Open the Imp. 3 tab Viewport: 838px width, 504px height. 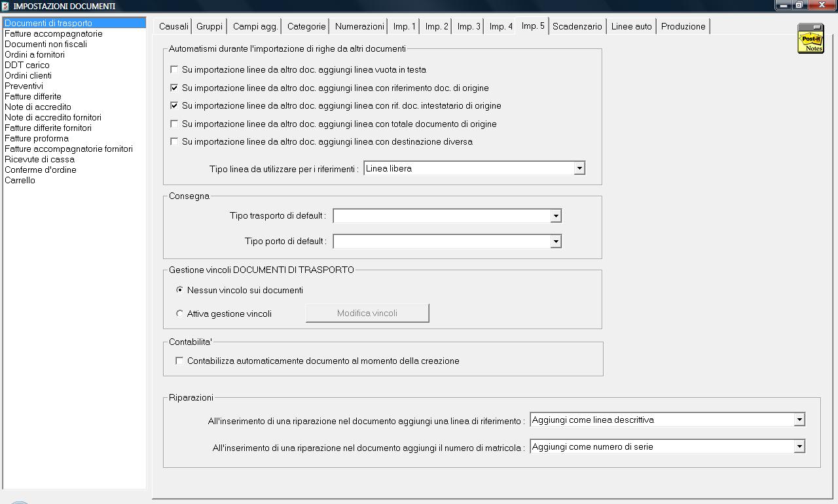click(469, 26)
